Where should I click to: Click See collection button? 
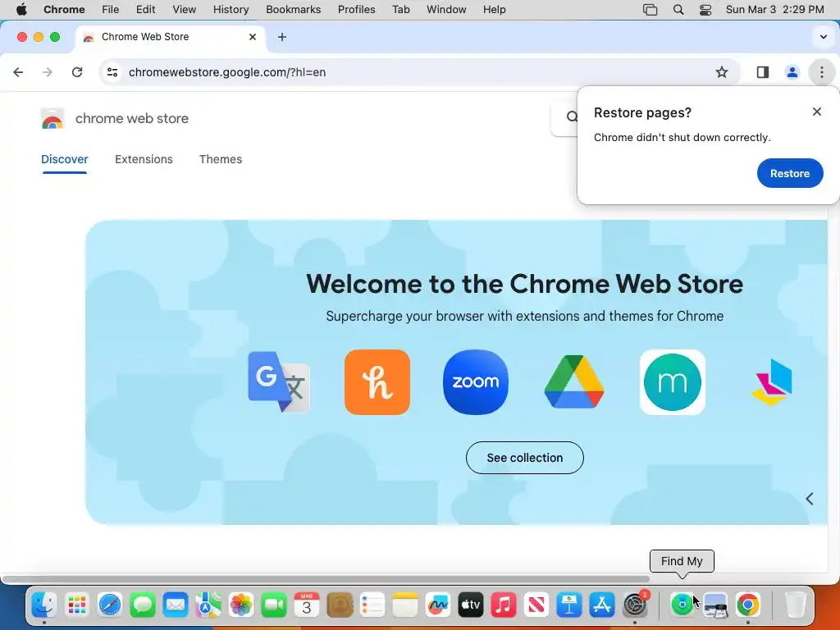pyautogui.click(x=524, y=458)
